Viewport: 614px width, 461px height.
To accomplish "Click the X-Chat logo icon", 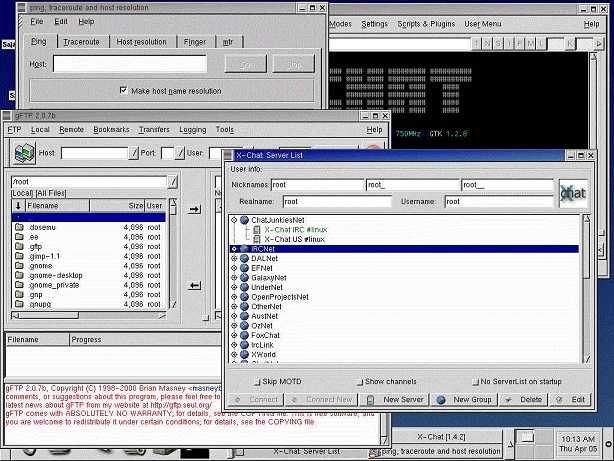I will 572,193.
